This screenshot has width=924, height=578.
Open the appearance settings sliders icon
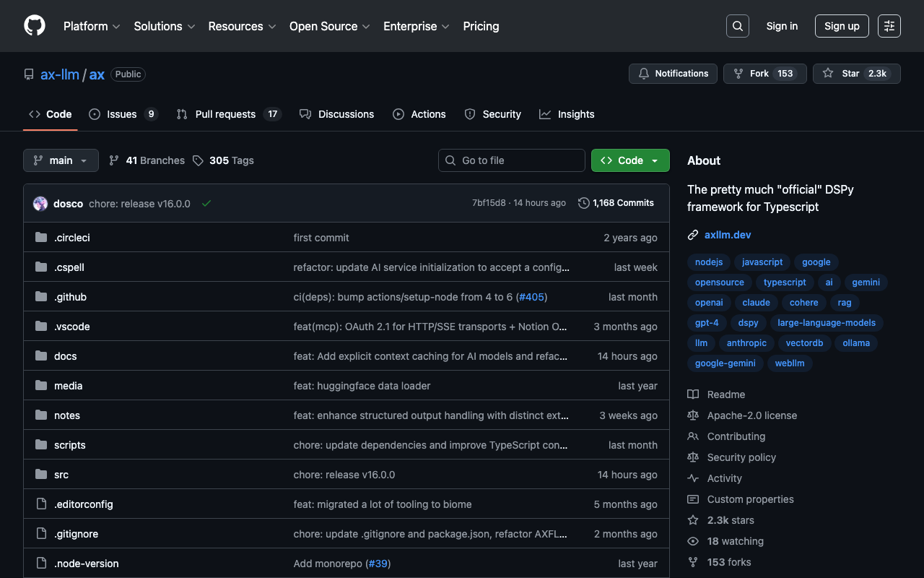(x=889, y=26)
